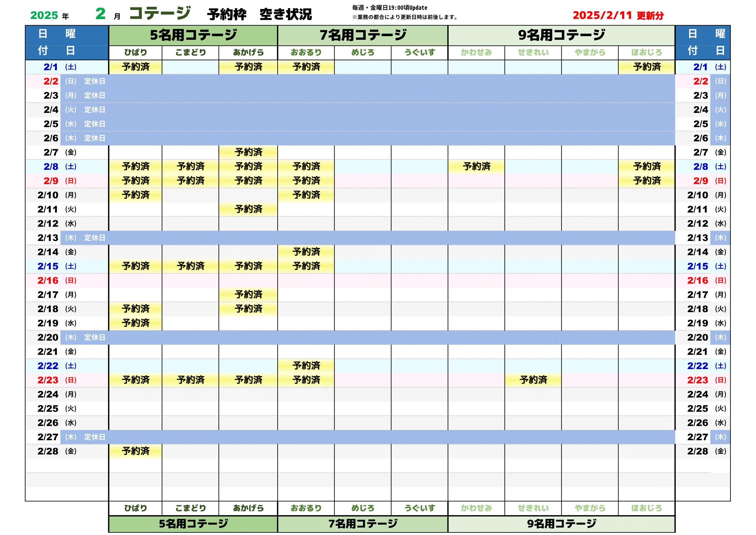This screenshot has height=535, width=756.
Task: Click 2/22 おおるり 予約済 cell
Action: (306, 366)
